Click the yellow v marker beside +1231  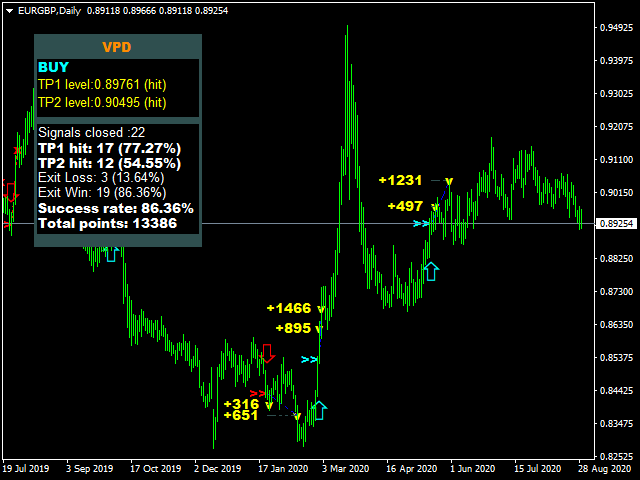click(449, 181)
